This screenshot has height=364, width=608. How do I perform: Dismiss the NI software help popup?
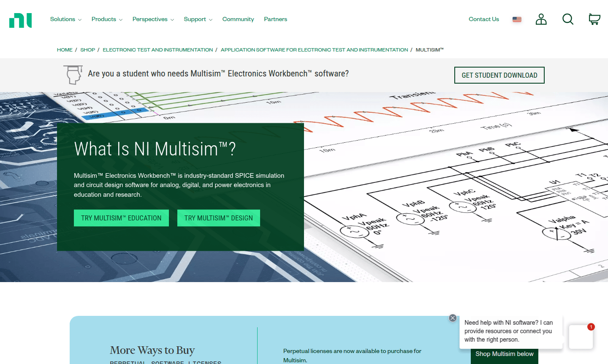453,318
